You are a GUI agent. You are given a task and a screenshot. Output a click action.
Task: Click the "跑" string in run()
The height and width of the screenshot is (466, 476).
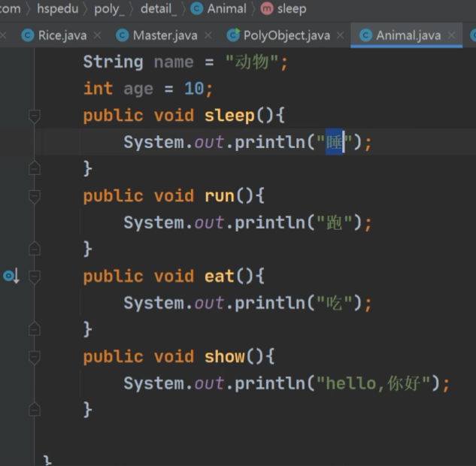334,223
